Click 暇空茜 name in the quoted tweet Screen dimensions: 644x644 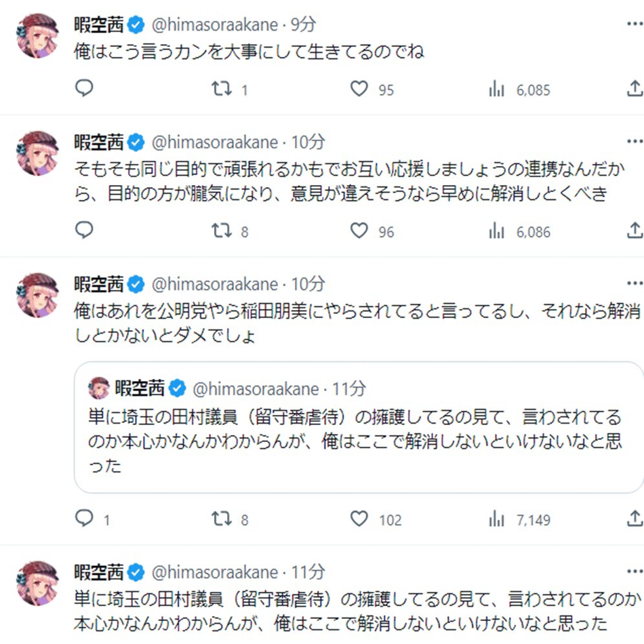[140, 388]
